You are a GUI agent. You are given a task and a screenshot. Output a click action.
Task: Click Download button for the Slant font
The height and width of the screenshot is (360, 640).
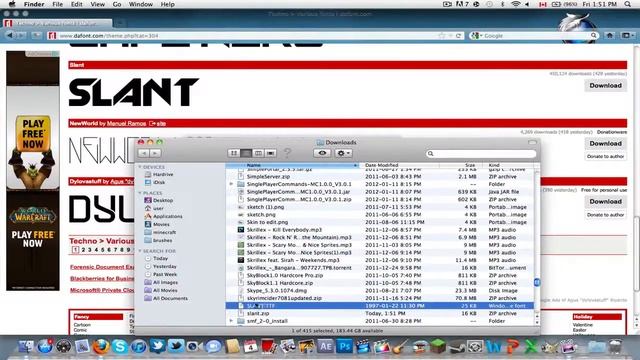click(605, 86)
